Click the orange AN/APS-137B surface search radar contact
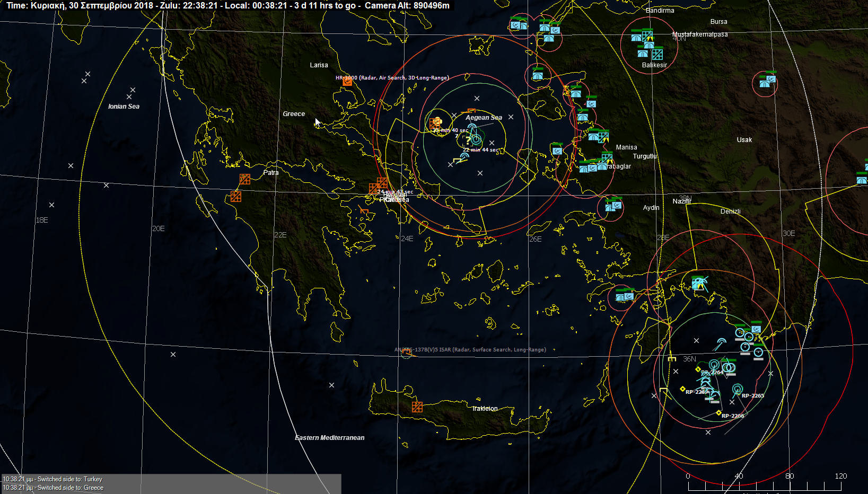The image size is (868, 494). pos(406,352)
